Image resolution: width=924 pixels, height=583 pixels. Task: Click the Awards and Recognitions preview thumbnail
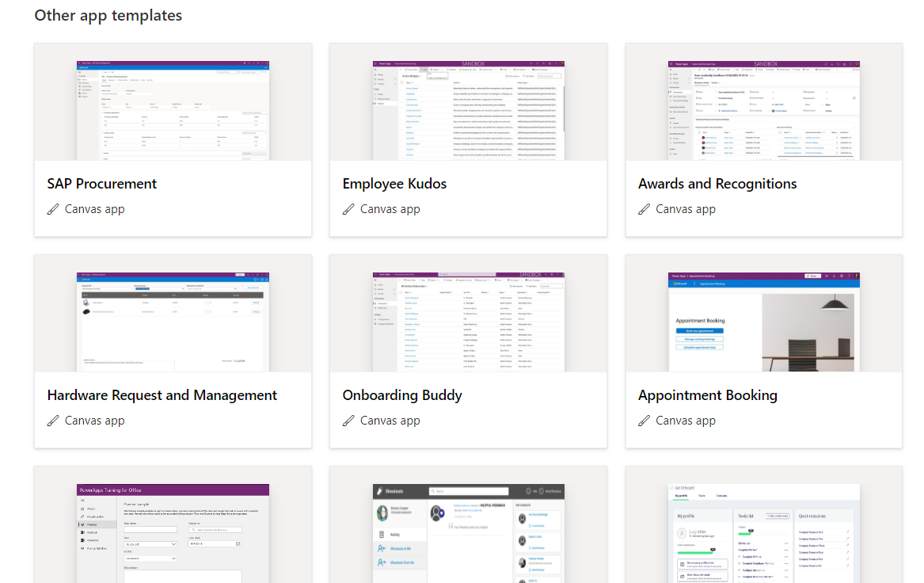click(x=764, y=110)
